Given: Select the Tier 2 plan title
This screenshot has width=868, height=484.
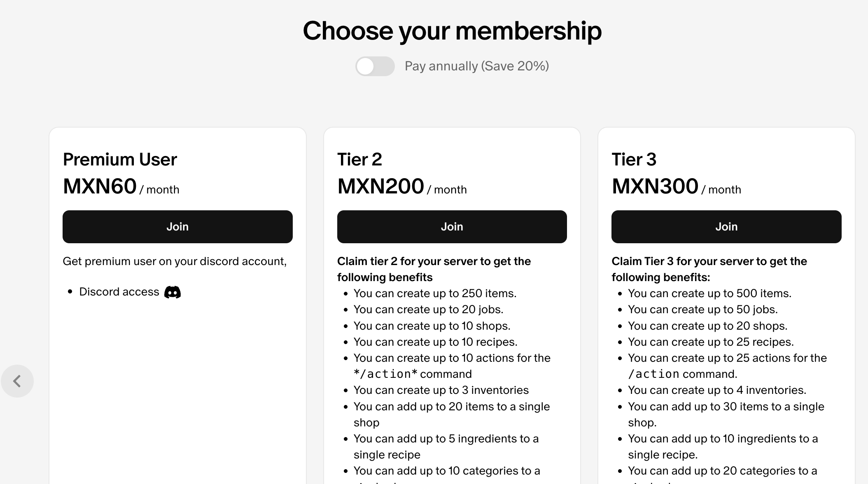Looking at the screenshot, I should pos(359,160).
